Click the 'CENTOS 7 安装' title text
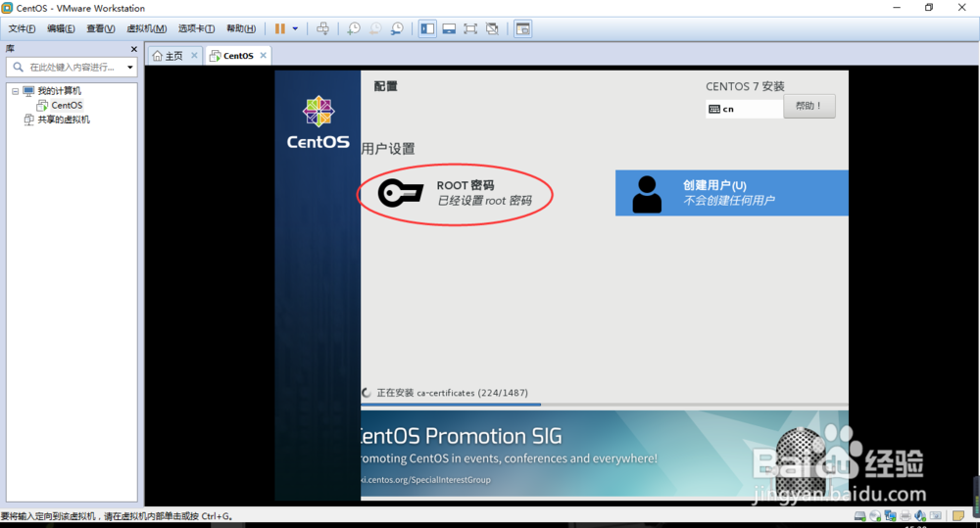980x528 pixels. [745, 86]
